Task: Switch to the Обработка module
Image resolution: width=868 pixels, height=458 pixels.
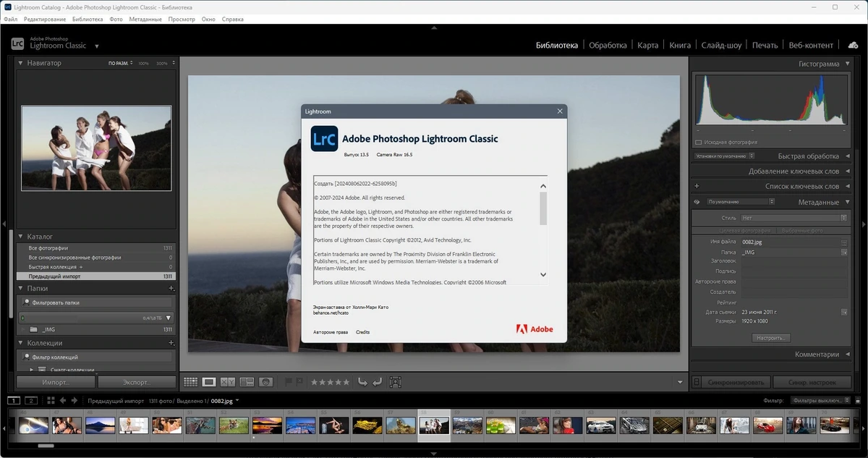Action: click(608, 45)
